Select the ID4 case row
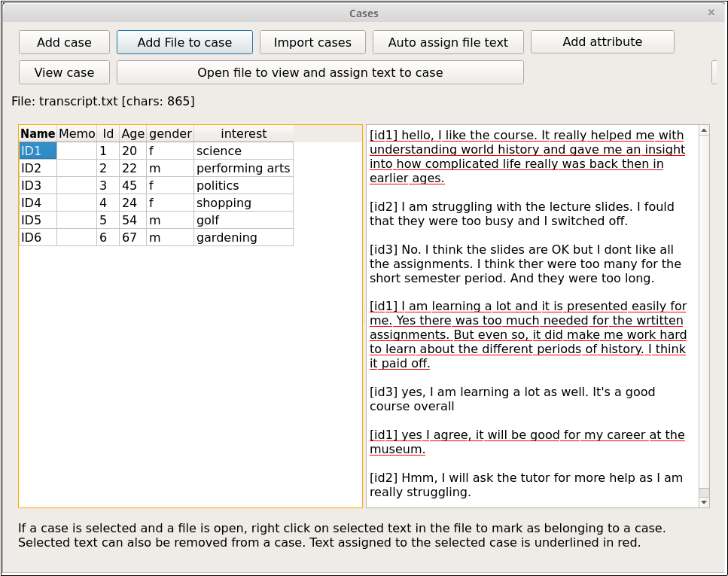The height and width of the screenshot is (576, 728). click(38, 203)
